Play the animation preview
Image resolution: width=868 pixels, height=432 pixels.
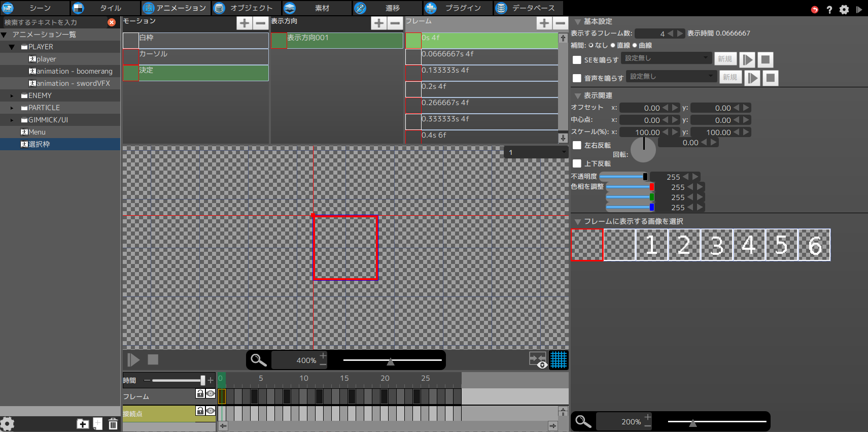point(133,360)
